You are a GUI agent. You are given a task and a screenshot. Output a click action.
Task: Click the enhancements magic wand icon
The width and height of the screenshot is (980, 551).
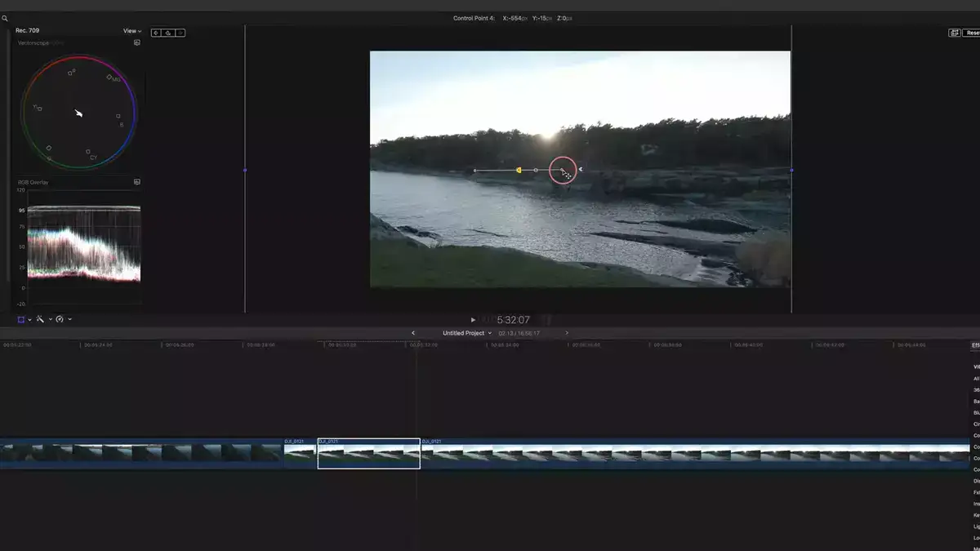pyautogui.click(x=40, y=319)
